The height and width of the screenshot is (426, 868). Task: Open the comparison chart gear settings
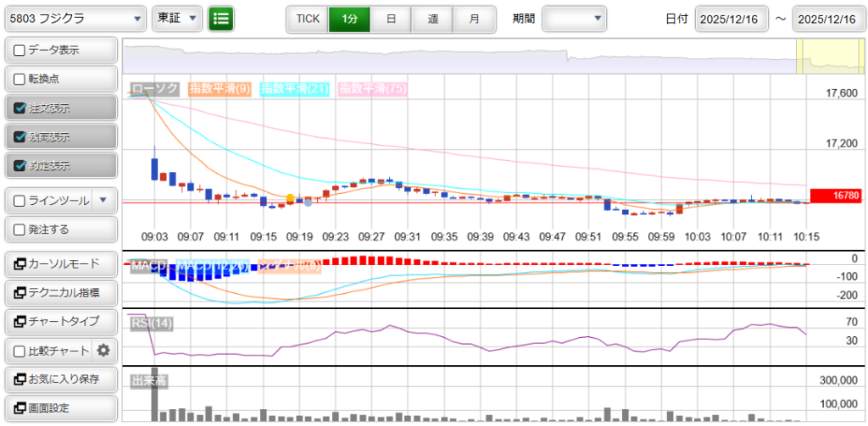click(x=103, y=351)
